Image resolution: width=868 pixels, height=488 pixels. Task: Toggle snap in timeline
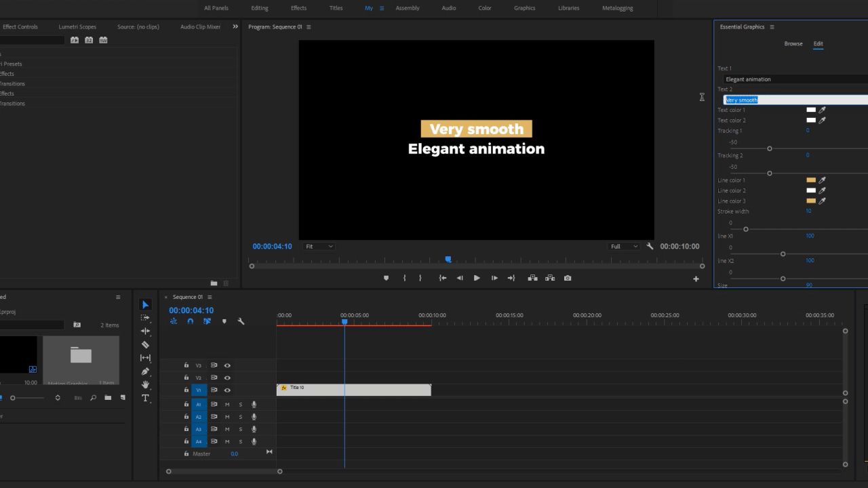point(191,321)
